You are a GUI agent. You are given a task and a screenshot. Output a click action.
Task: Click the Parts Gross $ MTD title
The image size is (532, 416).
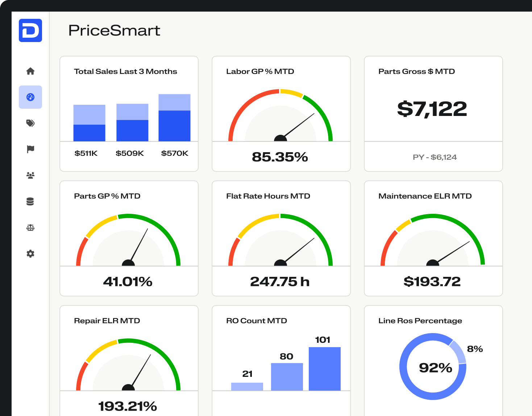[417, 71]
